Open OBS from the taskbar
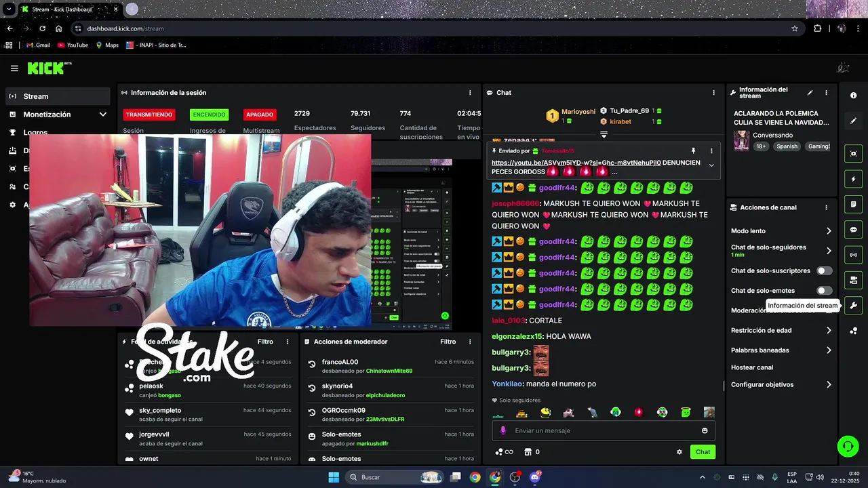Viewport: 868px width, 488px height. click(515, 477)
